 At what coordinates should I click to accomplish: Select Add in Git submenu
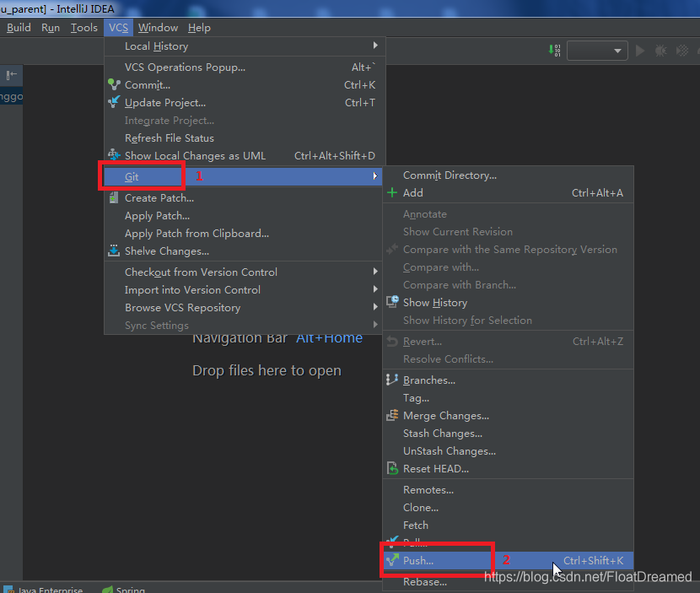coord(508,193)
